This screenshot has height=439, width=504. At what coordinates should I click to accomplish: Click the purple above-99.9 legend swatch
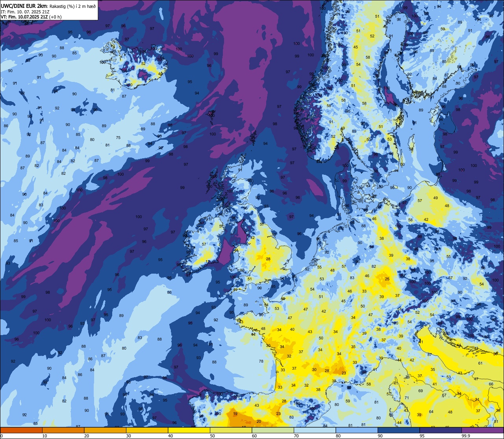pyautogui.click(x=482, y=430)
